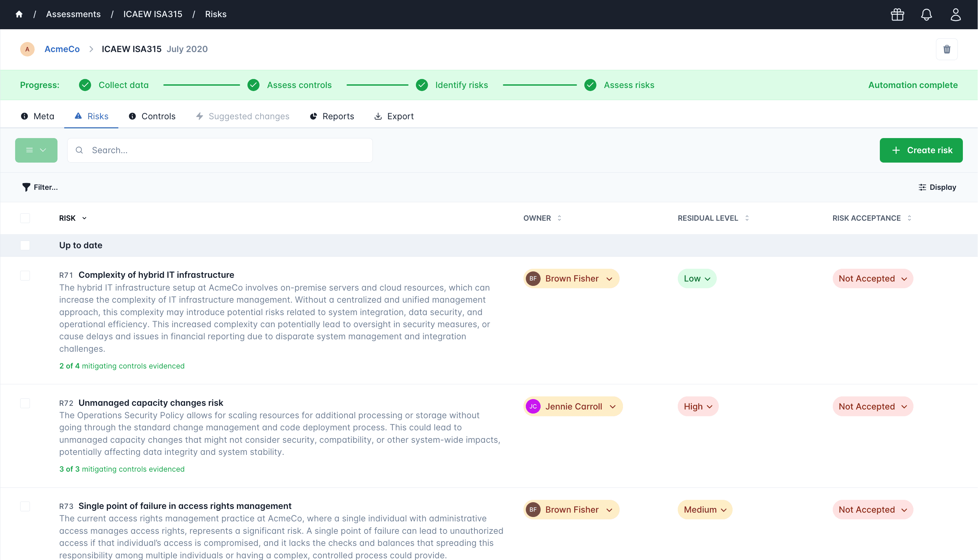Click the Filter funnel icon
This screenshot has width=978, height=560.
click(26, 187)
